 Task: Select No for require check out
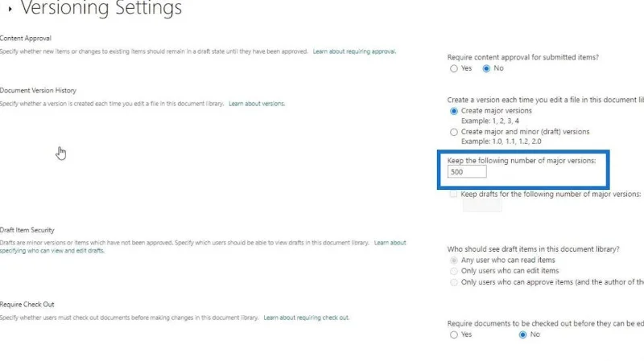tap(522, 334)
